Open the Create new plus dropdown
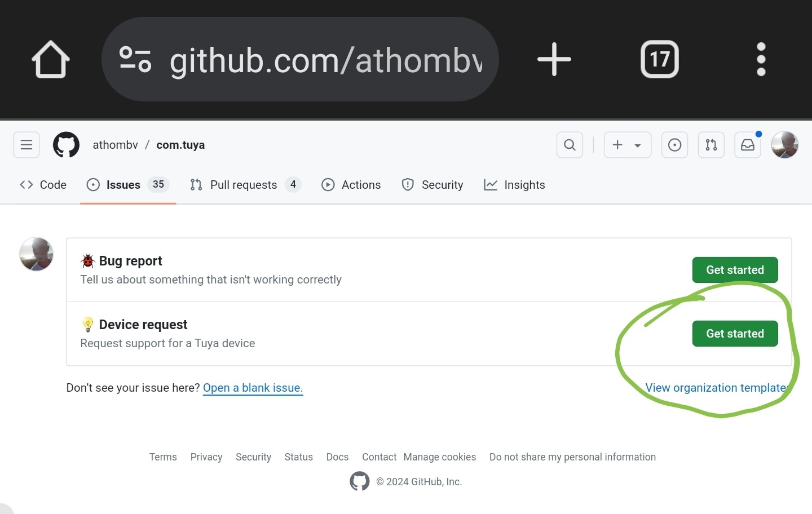The width and height of the screenshot is (812, 514). point(627,145)
